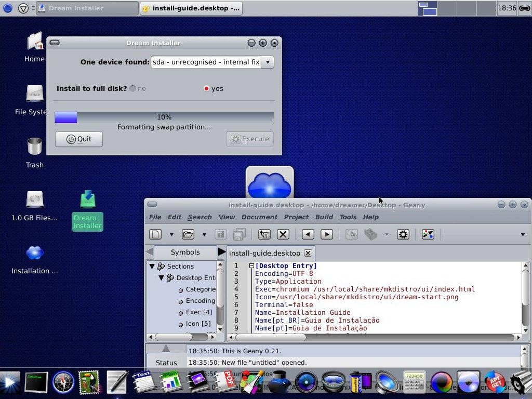Fold the [Desktop Entry] code block marker

point(251,266)
